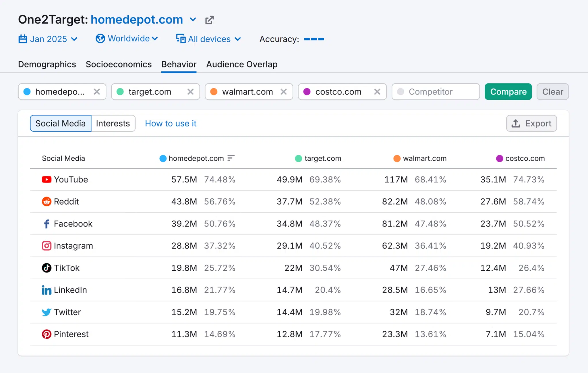Remove walmart.com competitor with X icon
This screenshot has height=373, width=588.
284,92
